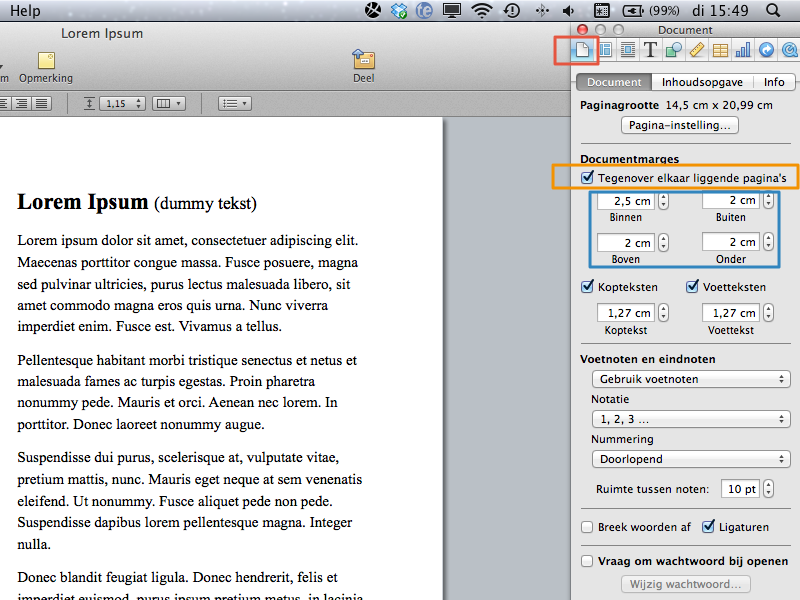Click the Ruimte tussen noten 10 pt field
Viewport: 800px width, 600px height.
pos(740,489)
